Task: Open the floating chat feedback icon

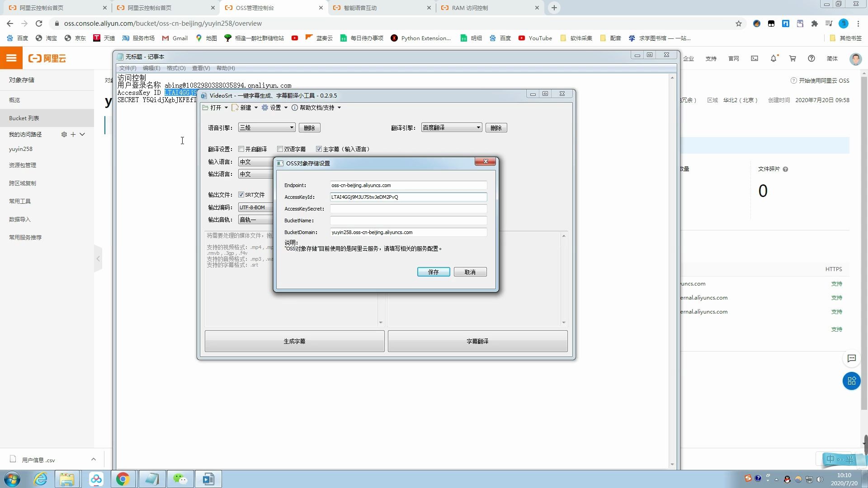Action: (852, 358)
